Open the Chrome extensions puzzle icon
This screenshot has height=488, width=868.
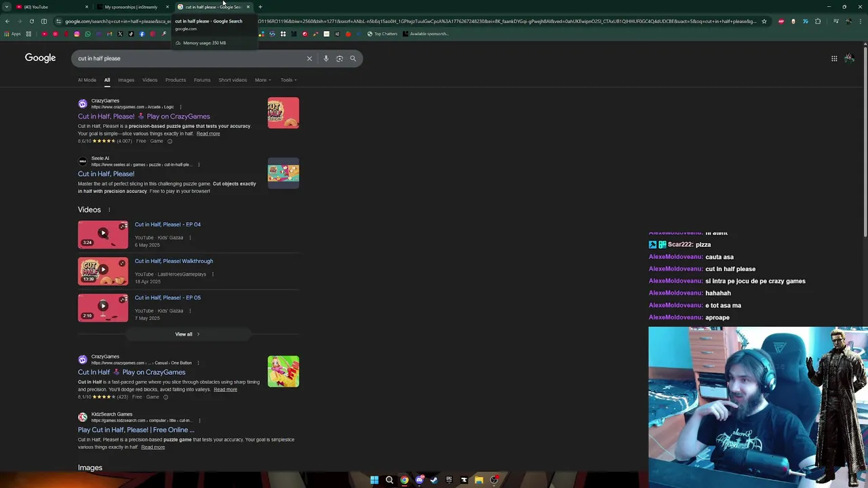[818, 21]
